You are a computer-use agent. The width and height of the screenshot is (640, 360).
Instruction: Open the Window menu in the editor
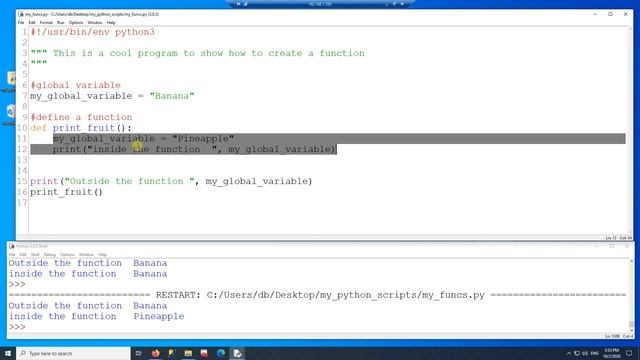coord(95,22)
